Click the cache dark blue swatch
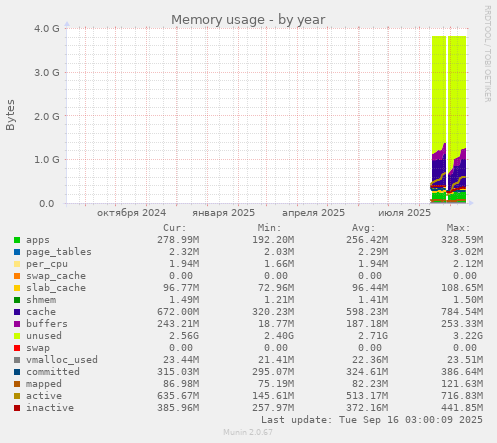Screen dimensions: 497x443 click(x=17, y=312)
